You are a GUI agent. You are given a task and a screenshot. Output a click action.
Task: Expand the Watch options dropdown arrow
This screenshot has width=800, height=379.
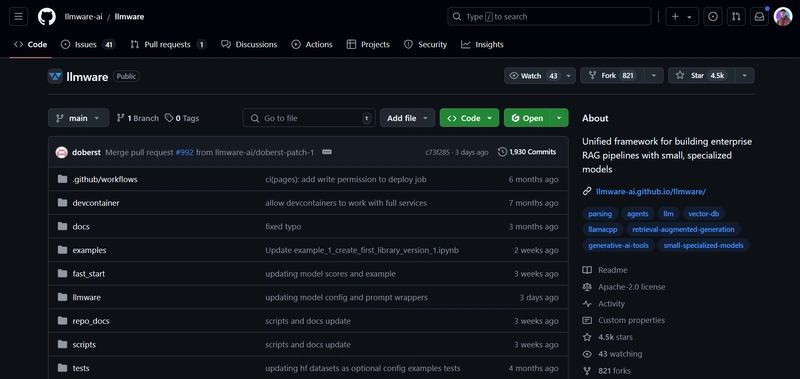[569, 75]
